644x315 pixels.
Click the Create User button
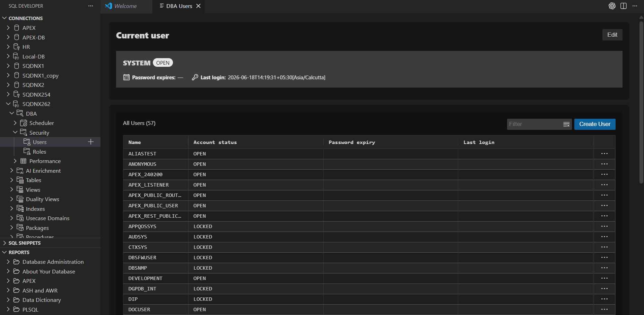click(x=595, y=124)
